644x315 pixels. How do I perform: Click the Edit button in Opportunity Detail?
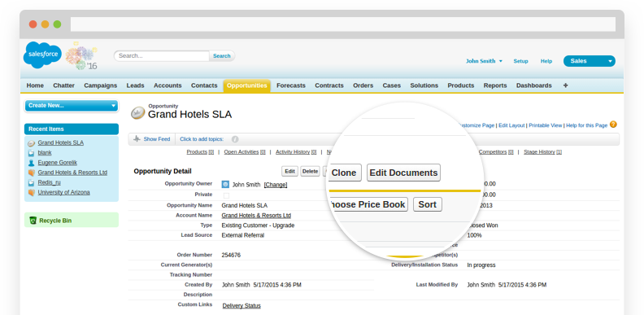pyautogui.click(x=290, y=171)
